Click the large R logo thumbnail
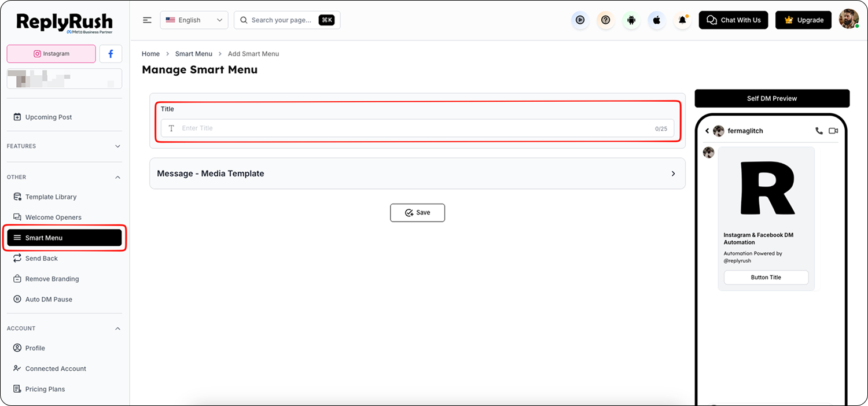The width and height of the screenshot is (868, 406). (x=766, y=189)
